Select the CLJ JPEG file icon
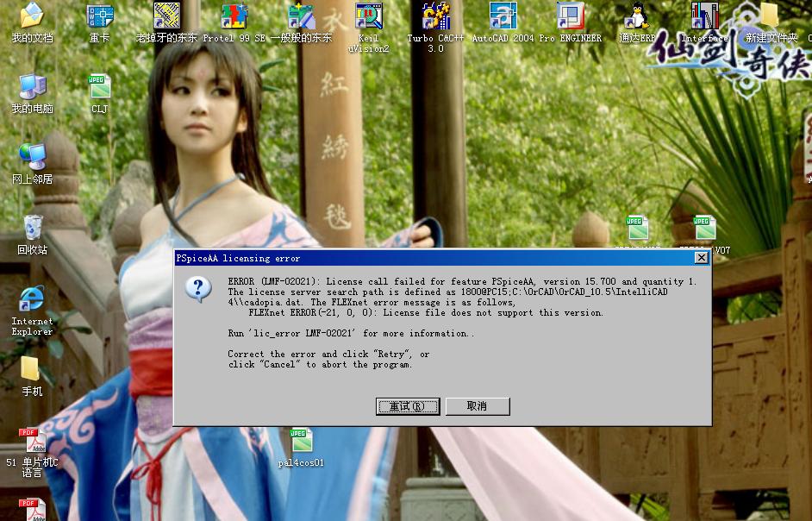 [99, 85]
